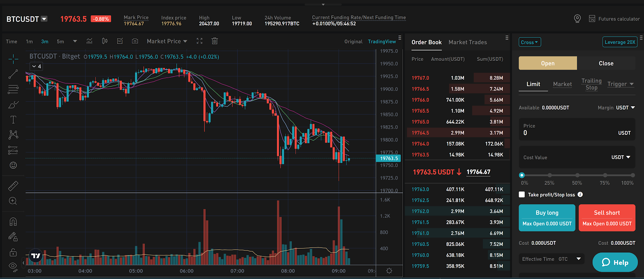Select the ruler measure tool
Screen dimensions: 644x279
(x=13, y=186)
